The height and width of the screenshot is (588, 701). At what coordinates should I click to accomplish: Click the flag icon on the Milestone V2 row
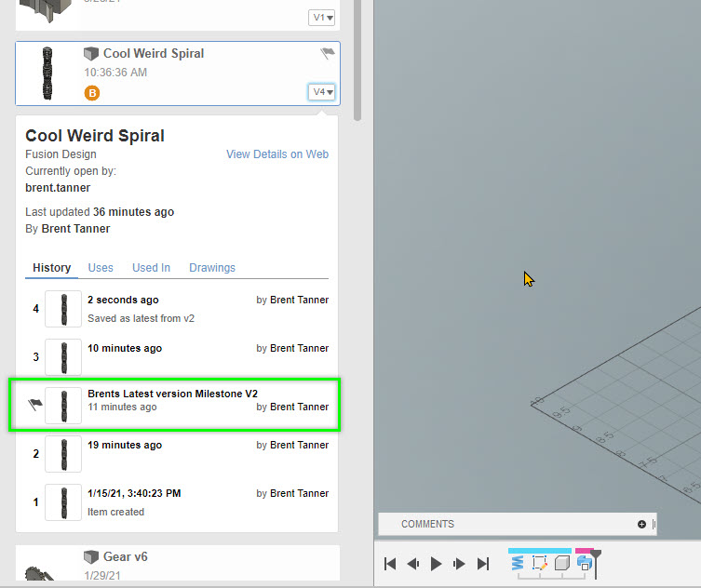point(34,405)
